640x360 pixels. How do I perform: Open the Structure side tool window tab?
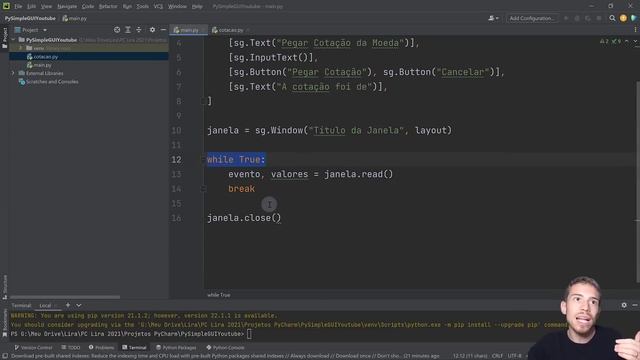coord(4,287)
